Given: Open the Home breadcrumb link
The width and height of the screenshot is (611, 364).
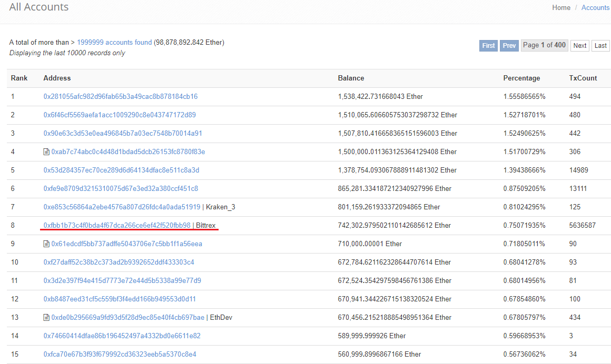Looking at the screenshot, I should coord(561,8).
